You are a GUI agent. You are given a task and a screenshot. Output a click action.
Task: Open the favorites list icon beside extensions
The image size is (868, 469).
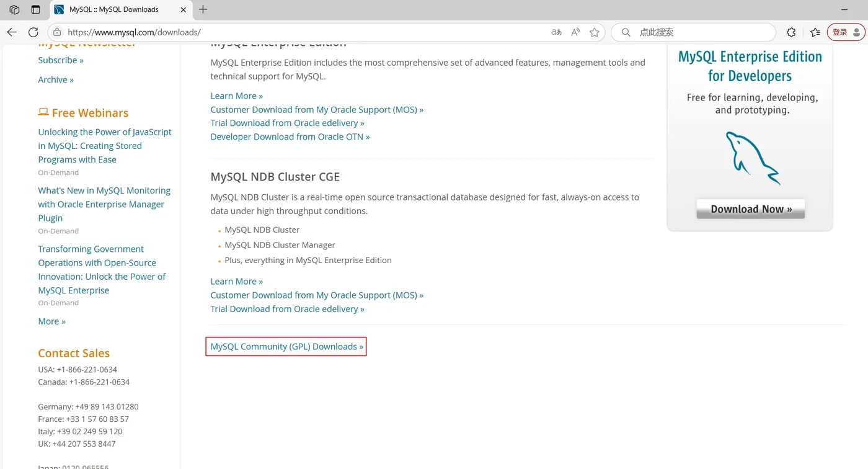click(815, 32)
